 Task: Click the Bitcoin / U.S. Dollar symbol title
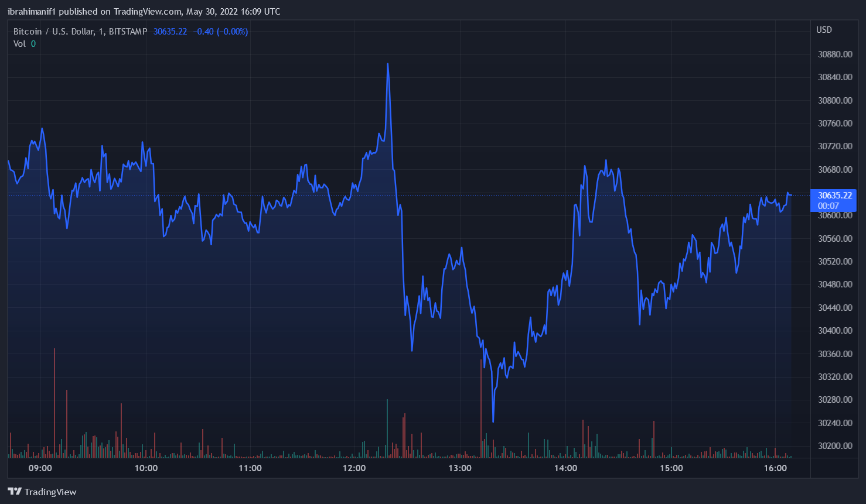point(80,32)
